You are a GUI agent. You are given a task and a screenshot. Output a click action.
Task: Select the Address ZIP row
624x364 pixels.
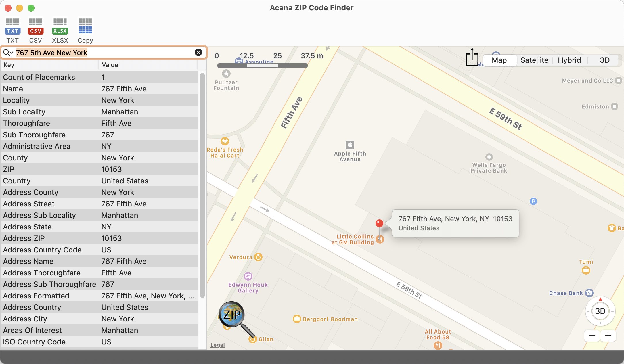(99, 238)
